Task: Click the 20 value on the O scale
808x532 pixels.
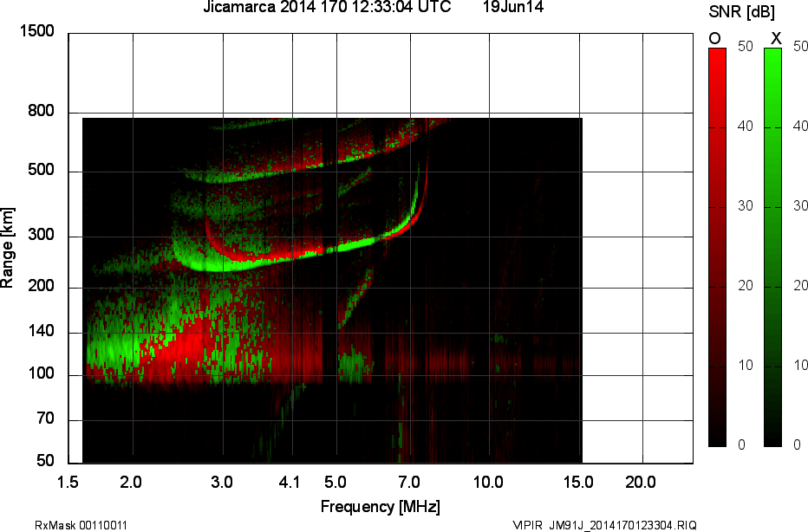Action: 745,286
